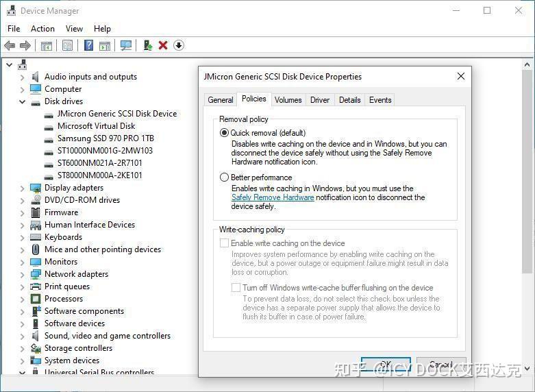Select ST8000NM000A-2KE101 drive
This screenshot has width=535, height=392.
tap(99, 175)
